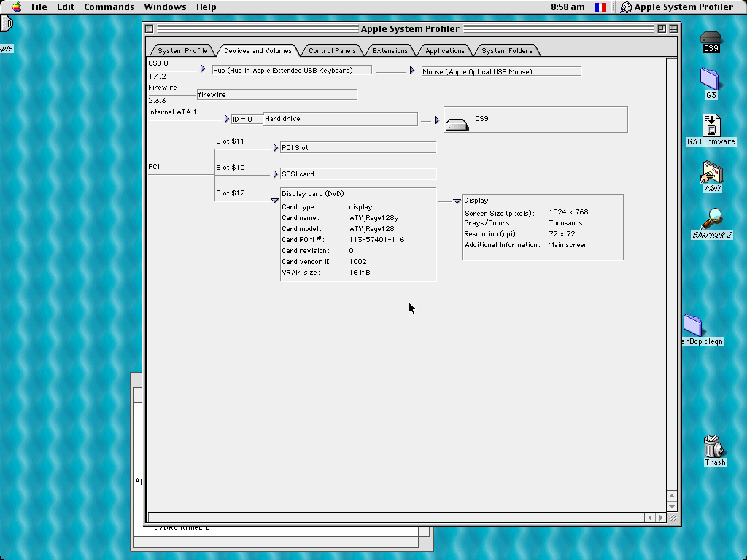Screen dimensions: 747x560
Task: Click the Screen Size value '1024 x 768'
Action: click(568, 212)
